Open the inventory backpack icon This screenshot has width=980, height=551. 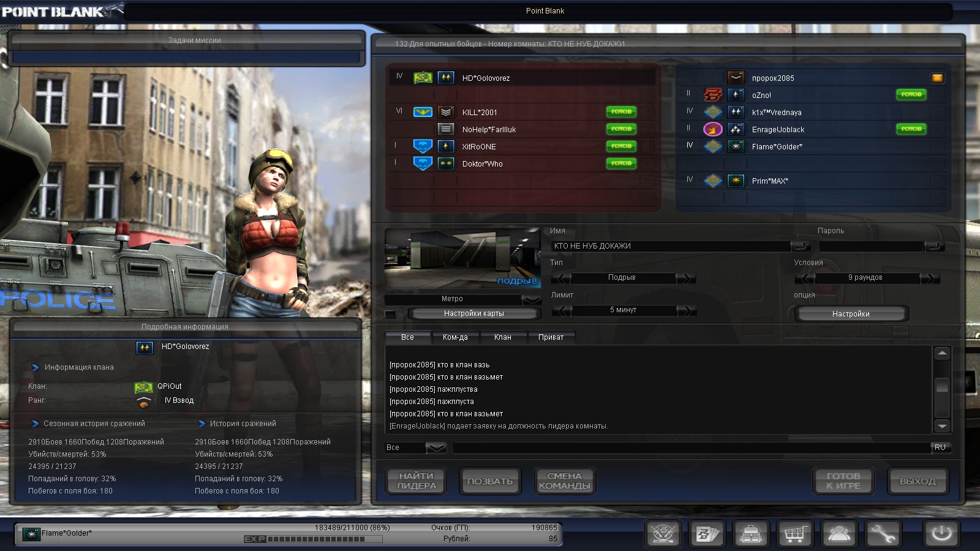(751, 534)
